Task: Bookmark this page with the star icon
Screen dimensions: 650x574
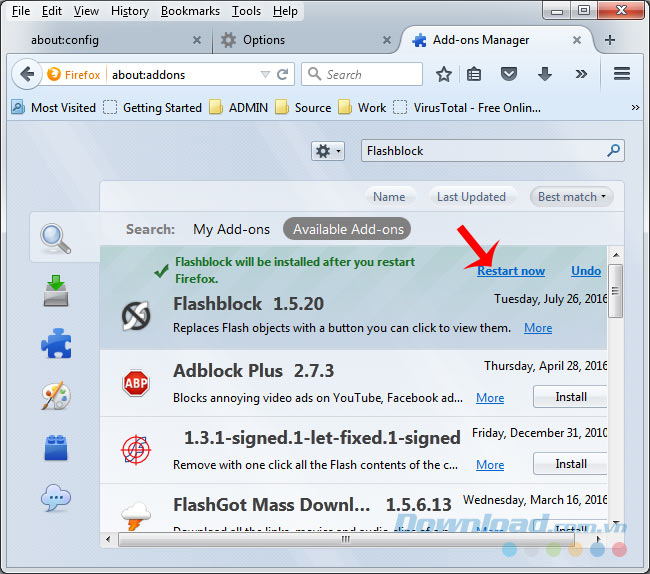Action: coord(444,75)
